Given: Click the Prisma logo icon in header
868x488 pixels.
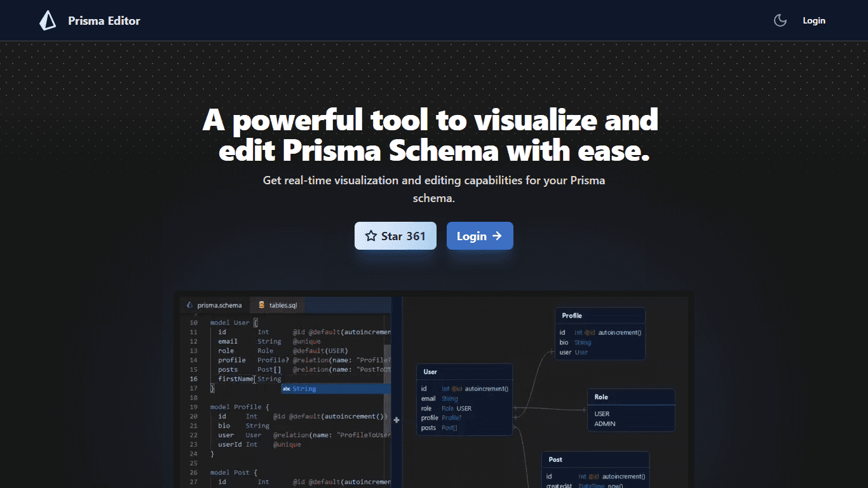Looking at the screenshot, I should pyautogui.click(x=48, y=20).
